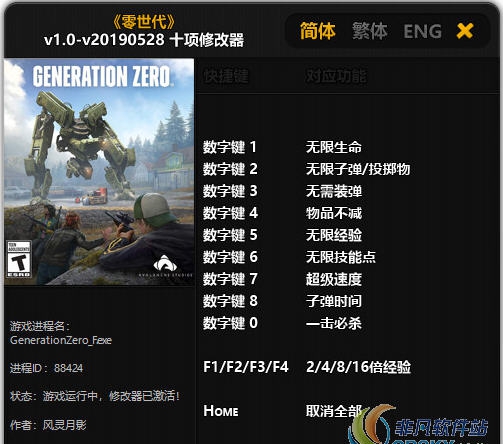The height and width of the screenshot is (444, 503).
Task: Click the 进程ID: 88424 line
Action: 46,368
